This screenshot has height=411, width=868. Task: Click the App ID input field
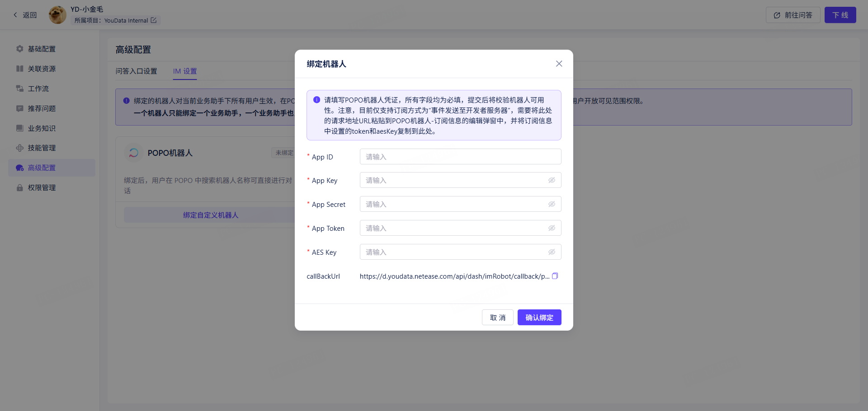tap(460, 157)
